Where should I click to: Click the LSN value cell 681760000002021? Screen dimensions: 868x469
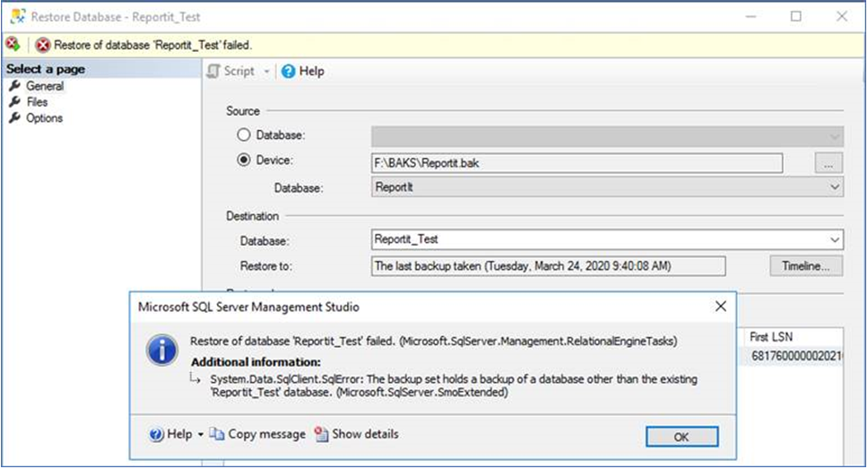point(796,356)
